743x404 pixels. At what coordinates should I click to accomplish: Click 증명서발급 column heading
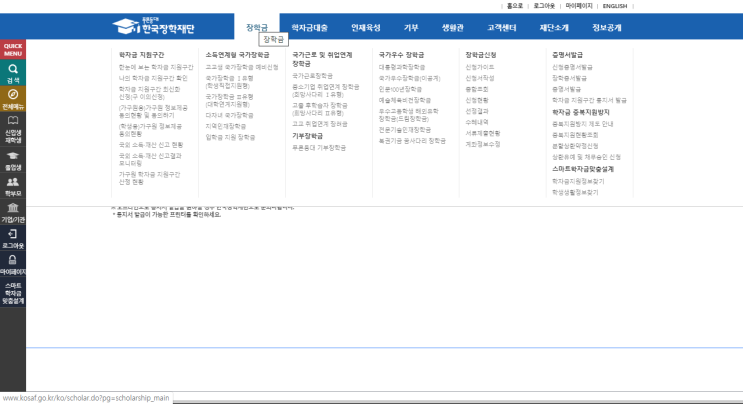[567, 55]
